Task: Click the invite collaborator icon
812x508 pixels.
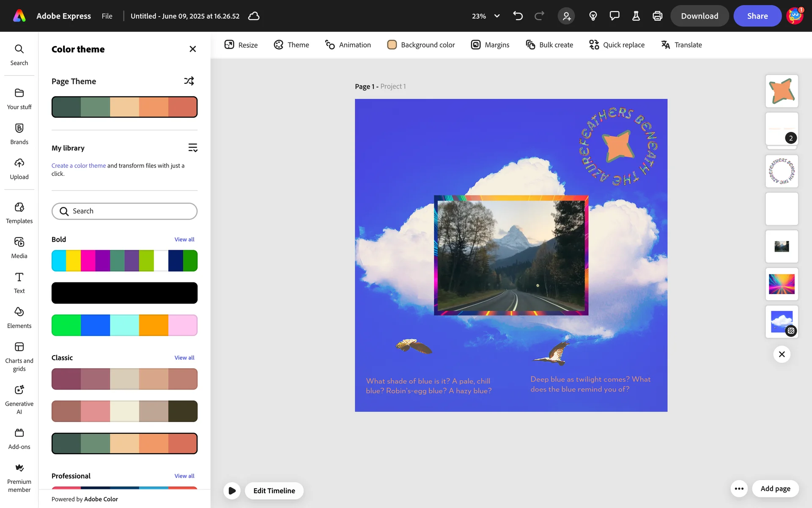Action: 566,16
